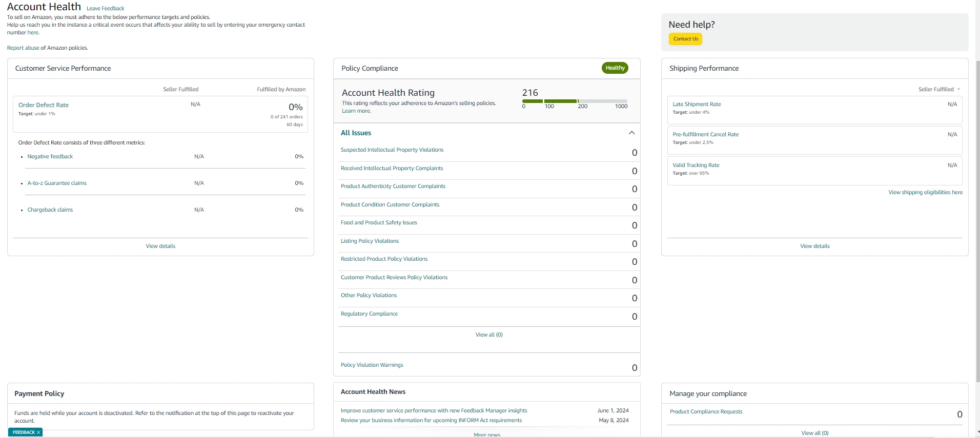Open Other Policy Violations
Screen dimensions: 980x438
point(369,295)
